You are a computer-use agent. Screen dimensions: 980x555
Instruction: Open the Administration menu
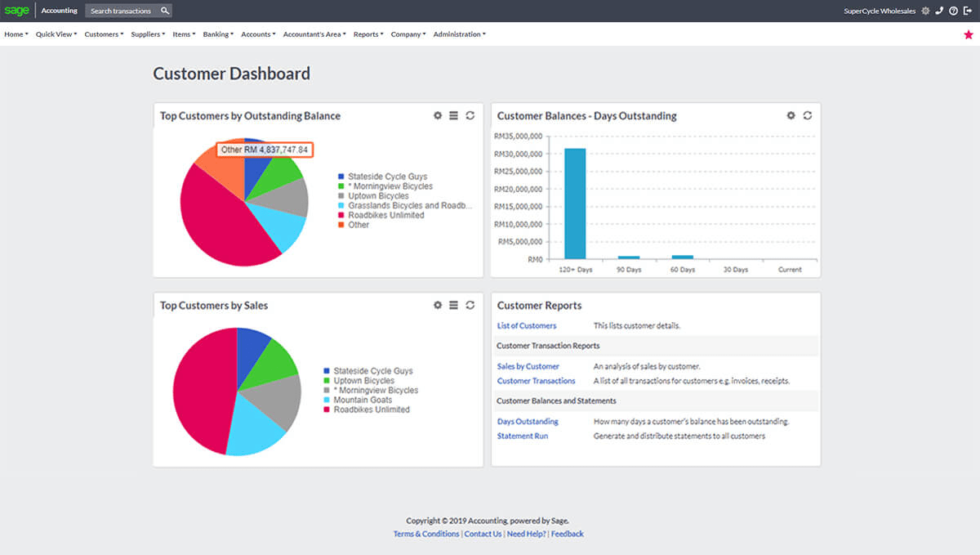pyautogui.click(x=459, y=34)
